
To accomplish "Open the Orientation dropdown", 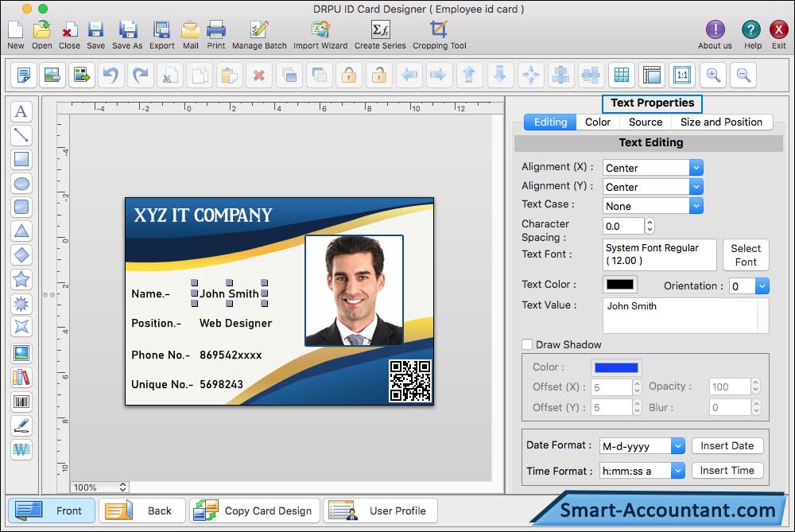I will pos(762,286).
